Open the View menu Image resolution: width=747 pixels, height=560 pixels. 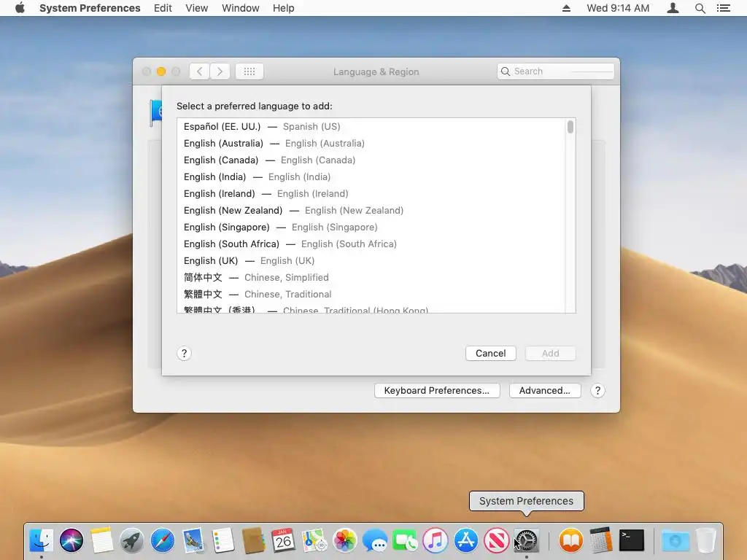click(x=197, y=8)
